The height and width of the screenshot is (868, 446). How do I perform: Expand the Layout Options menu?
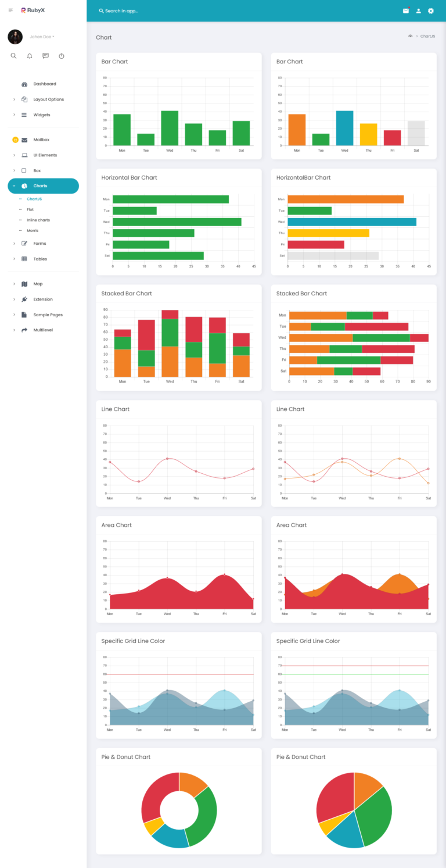point(48,99)
